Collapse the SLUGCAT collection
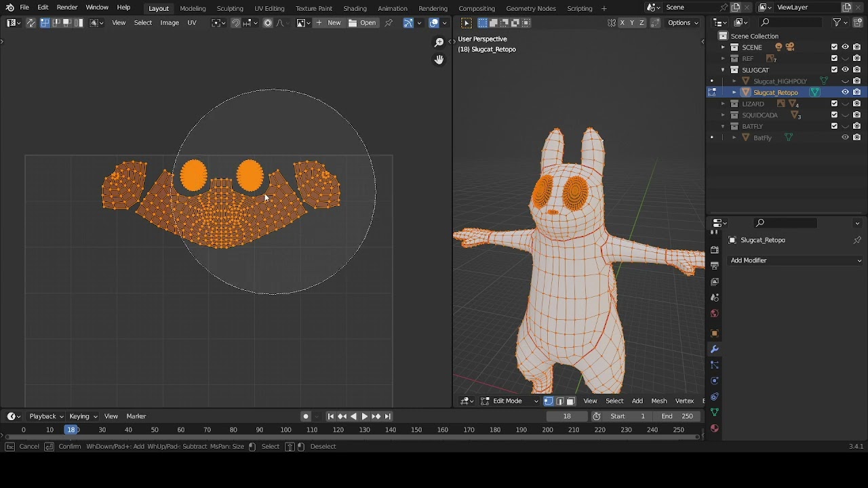Viewport: 868px width, 488px height. click(723, 70)
